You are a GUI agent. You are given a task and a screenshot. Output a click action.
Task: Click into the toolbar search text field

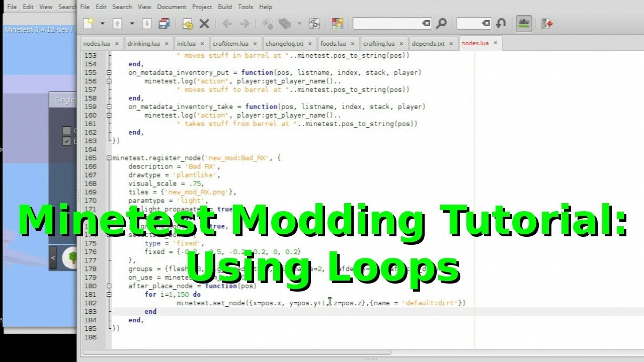(x=387, y=23)
